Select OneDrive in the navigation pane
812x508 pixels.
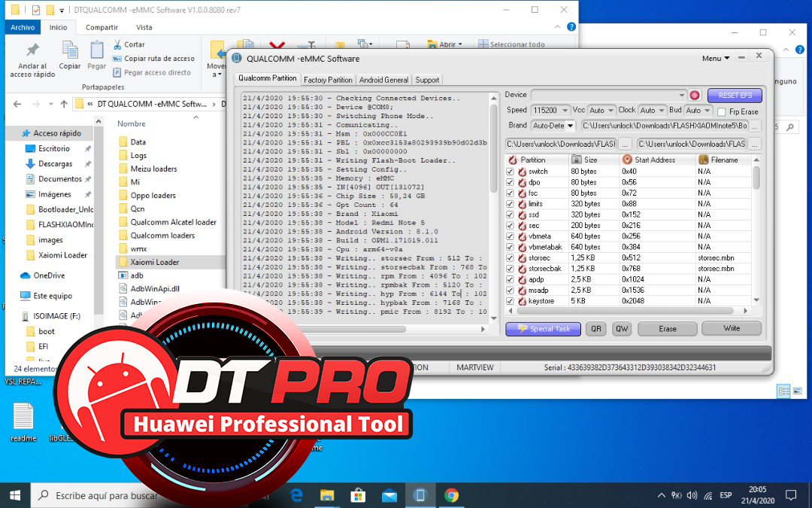click(x=49, y=275)
